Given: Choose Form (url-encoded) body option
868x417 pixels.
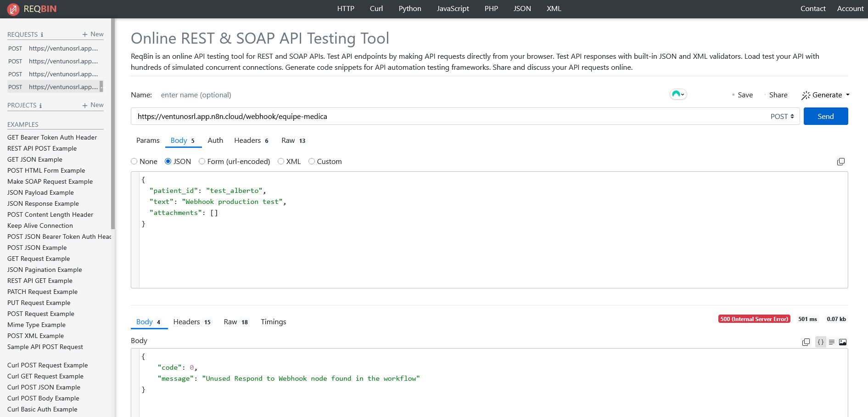Looking at the screenshot, I should (x=202, y=161).
